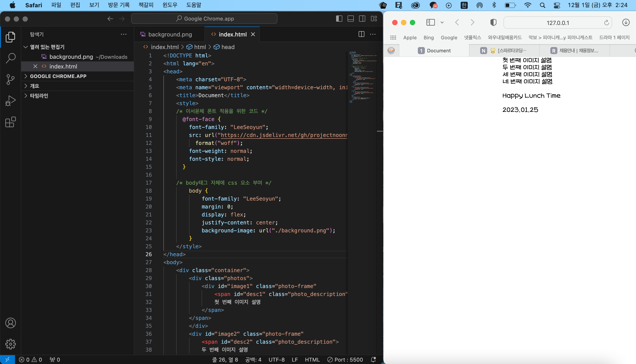
Task: Switch to background.png editor tab
Action: click(x=170, y=34)
